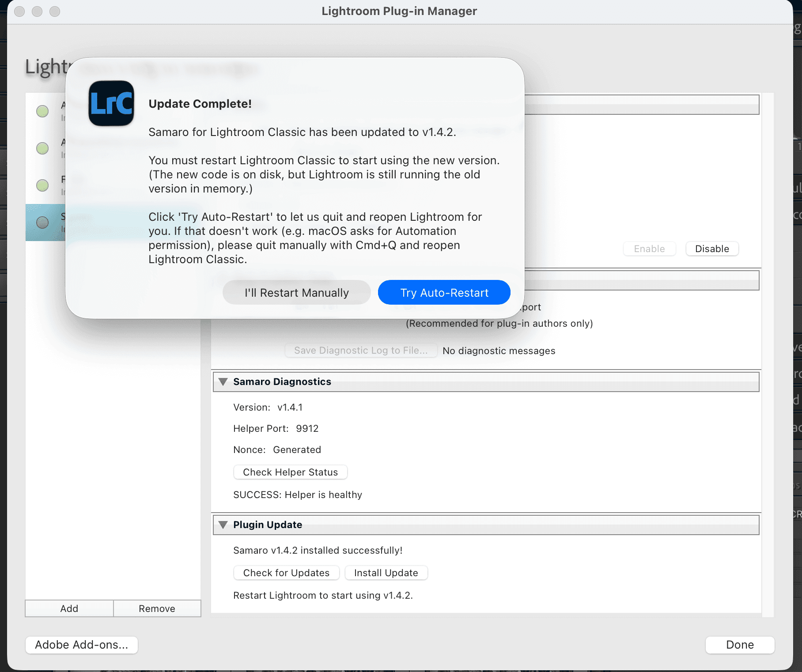Click the grayed-out Enable button
This screenshot has width=802, height=672.
(x=650, y=249)
